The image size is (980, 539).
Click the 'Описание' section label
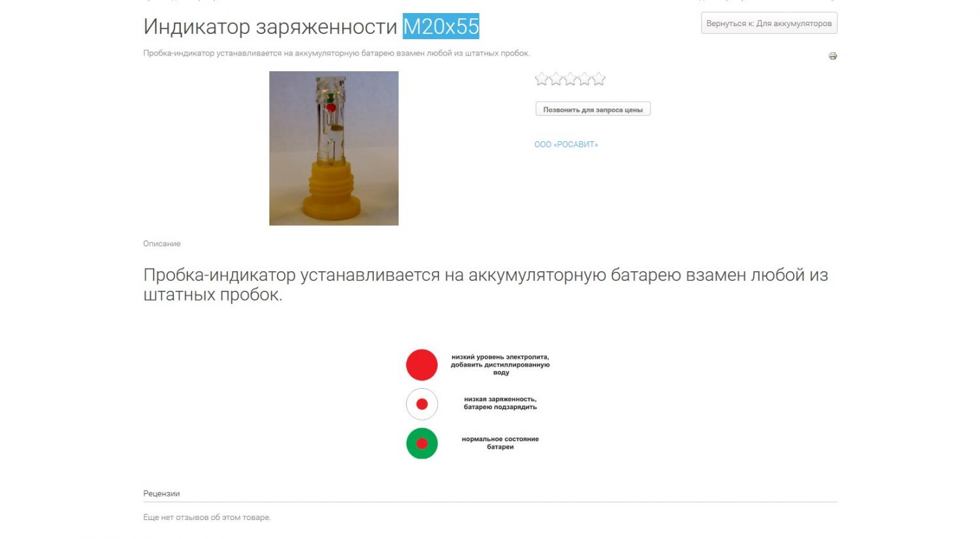(x=162, y=244)
